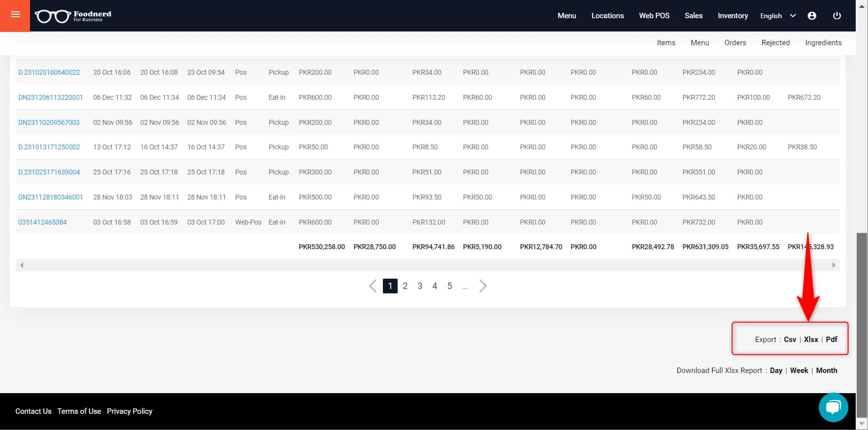Screen dimensions: 868x430
Task: Open Sales in top navigation
Action: click(694, 16)
